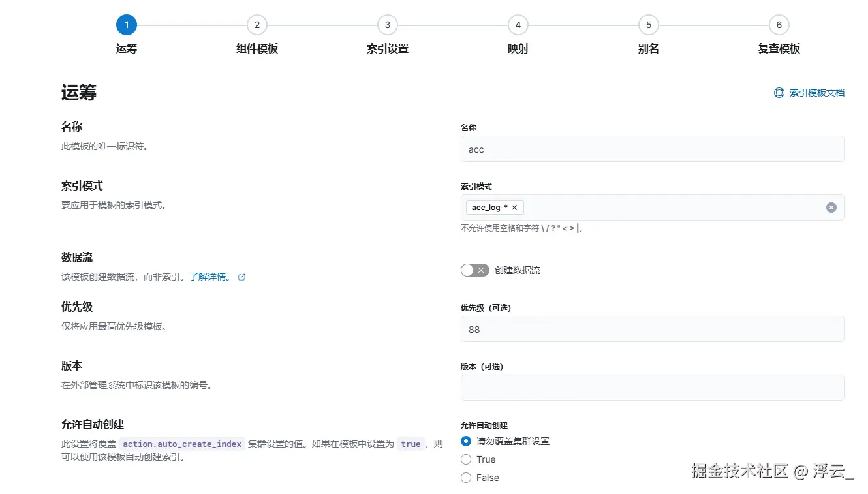Click step 1 运筹 circle indicator
868x494 pixels.
[x=126, y=24]
